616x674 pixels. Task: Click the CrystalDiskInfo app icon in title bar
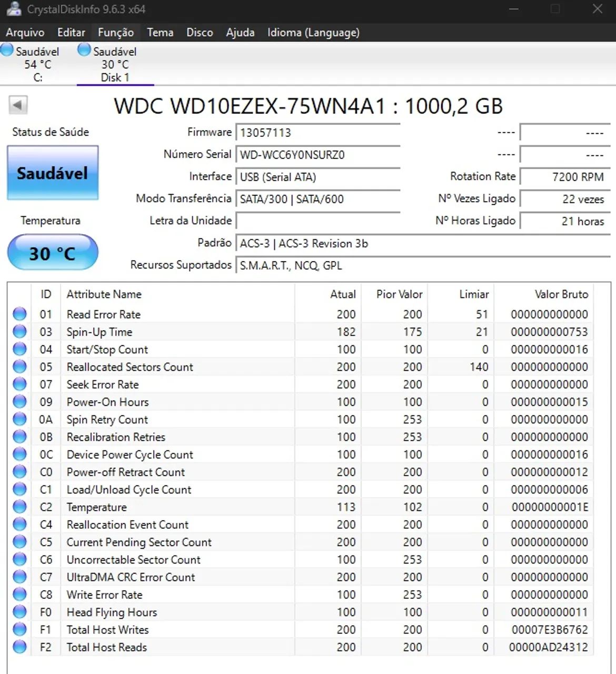[14, 8]
